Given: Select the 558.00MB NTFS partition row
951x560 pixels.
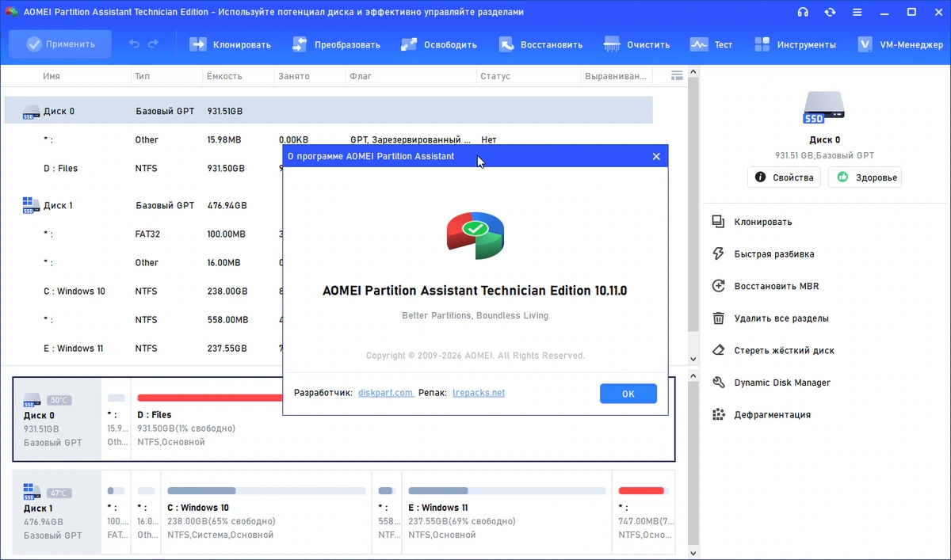Looking at the screenshot, I should point(144,320).
